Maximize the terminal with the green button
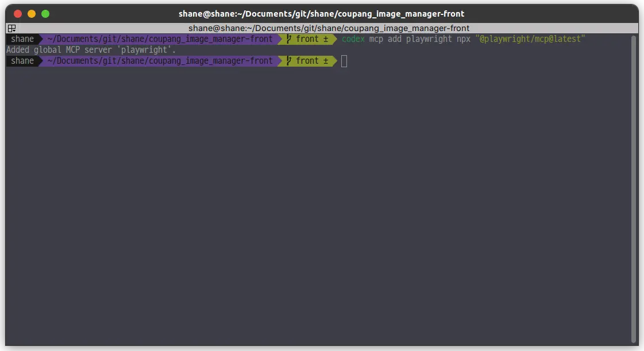The width and height of the screenshot is (644, 351). click(x=45, y=14)
